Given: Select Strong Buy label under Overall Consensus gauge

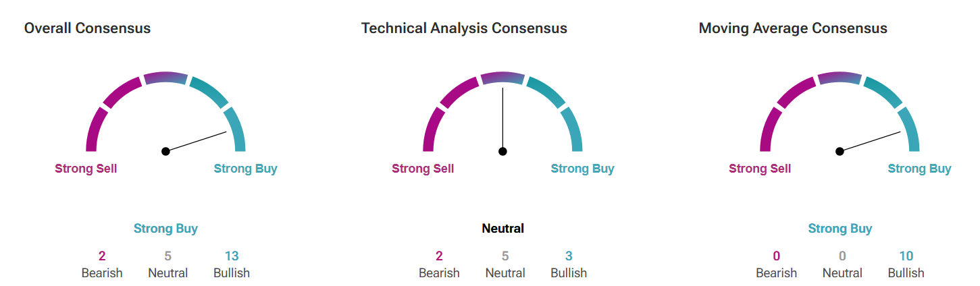Looking at the screenshot, I should (x=245, y=169).
